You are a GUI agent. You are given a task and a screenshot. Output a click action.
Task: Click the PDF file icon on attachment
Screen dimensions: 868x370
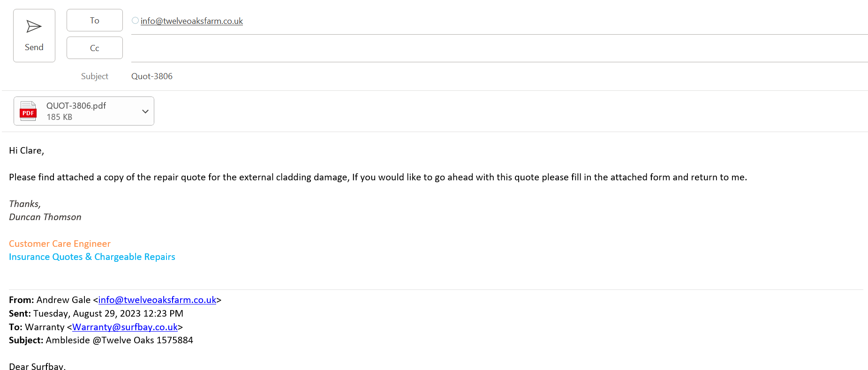pyautogui.click(x=28, y=111)
